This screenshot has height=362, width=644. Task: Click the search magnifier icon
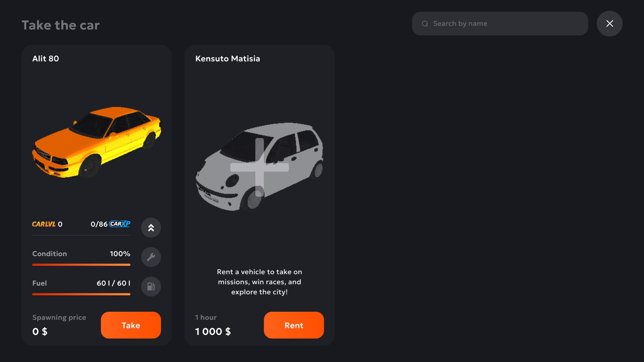425,24
